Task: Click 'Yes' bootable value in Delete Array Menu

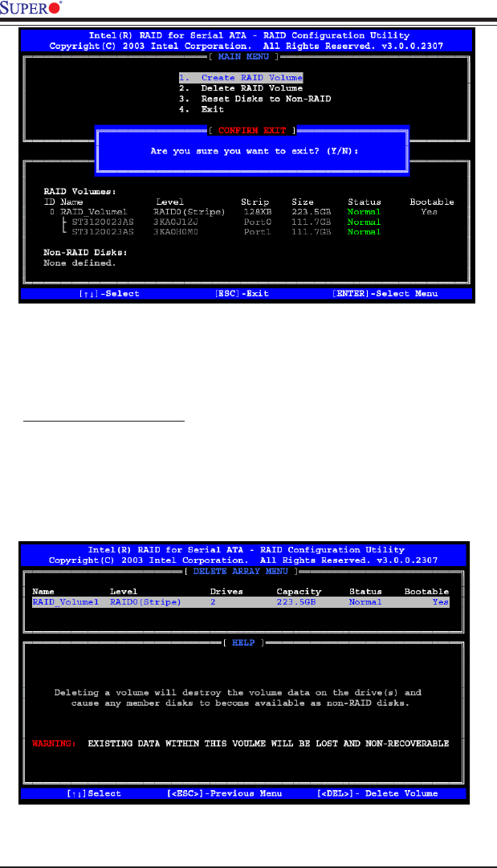Action: click(x=441, y=602)
